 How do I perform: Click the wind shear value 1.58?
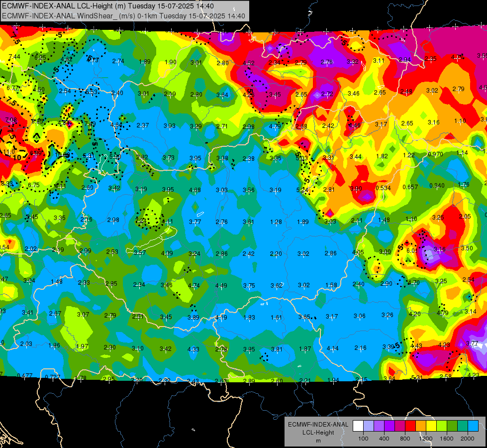[x=331, y=285]
